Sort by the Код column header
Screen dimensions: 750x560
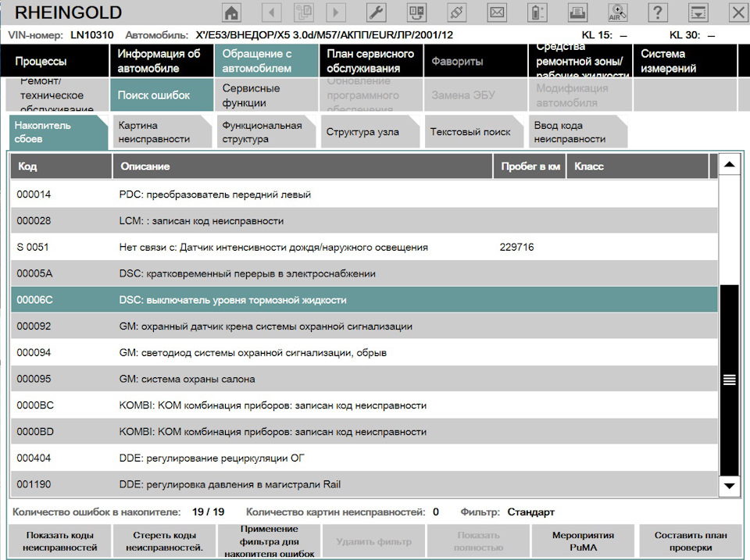(61, 166)
